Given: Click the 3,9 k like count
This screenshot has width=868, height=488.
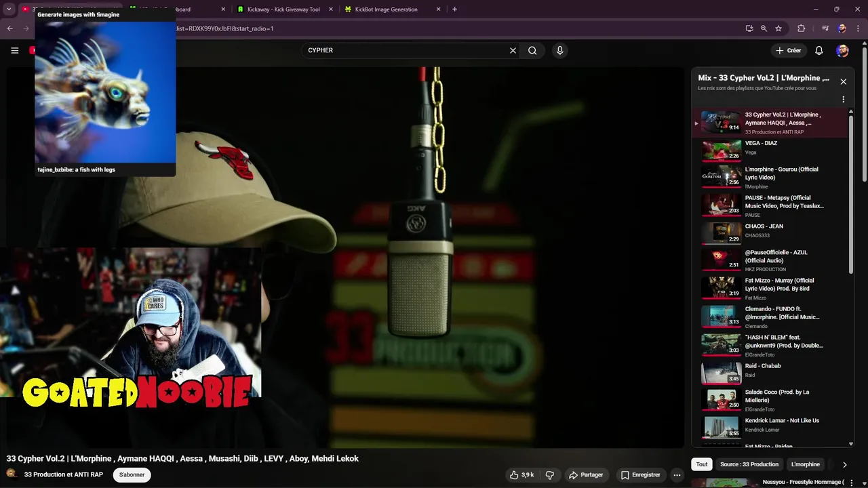Looking at the screenshot, I should 528,475.
